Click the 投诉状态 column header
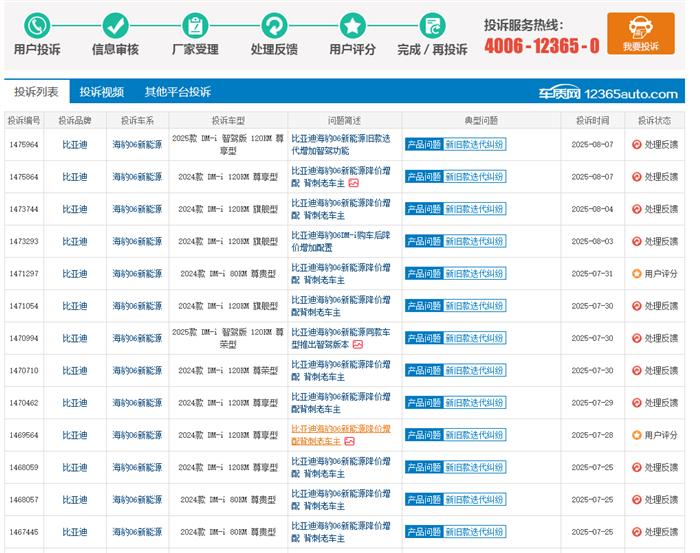This screenshot has height=553, width=700. click(x=654, y=121)
